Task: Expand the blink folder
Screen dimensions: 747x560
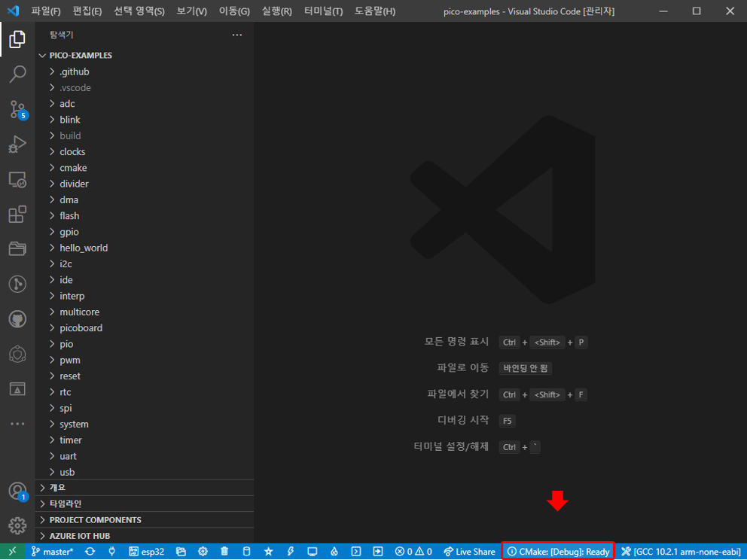Action: (145, 120)
